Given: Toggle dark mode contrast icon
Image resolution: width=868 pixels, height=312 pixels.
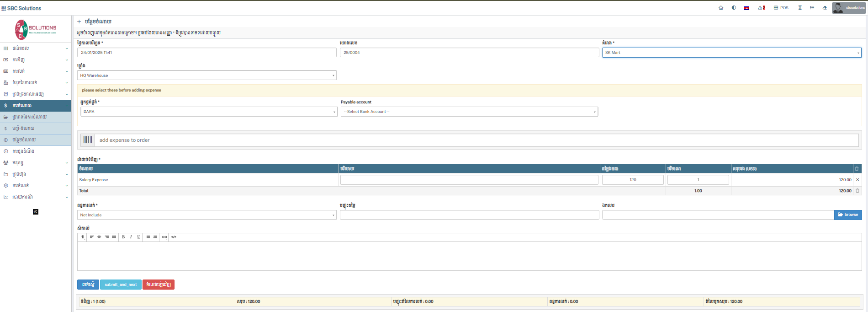Looking at the screenshot, I should [x=734, y=8].
